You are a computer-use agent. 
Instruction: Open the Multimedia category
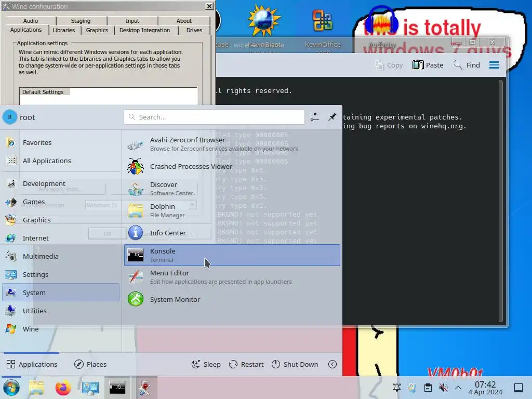coord(61,256)
